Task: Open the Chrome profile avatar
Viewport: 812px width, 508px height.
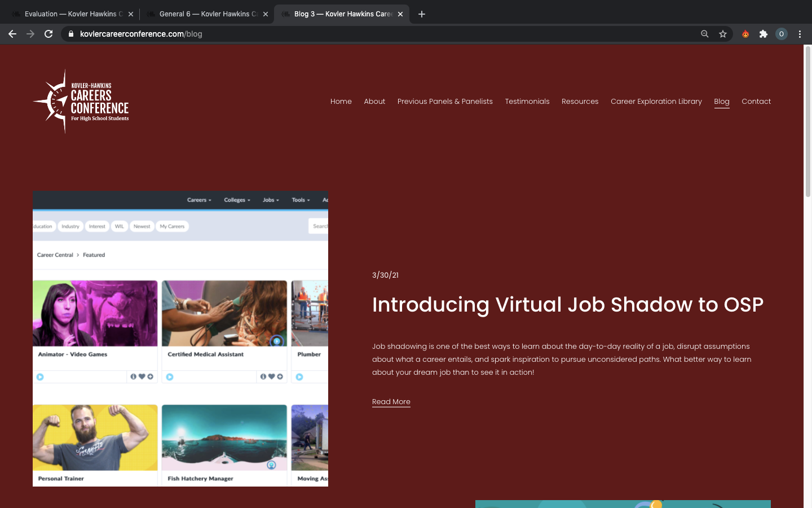Action: [782, 34]
